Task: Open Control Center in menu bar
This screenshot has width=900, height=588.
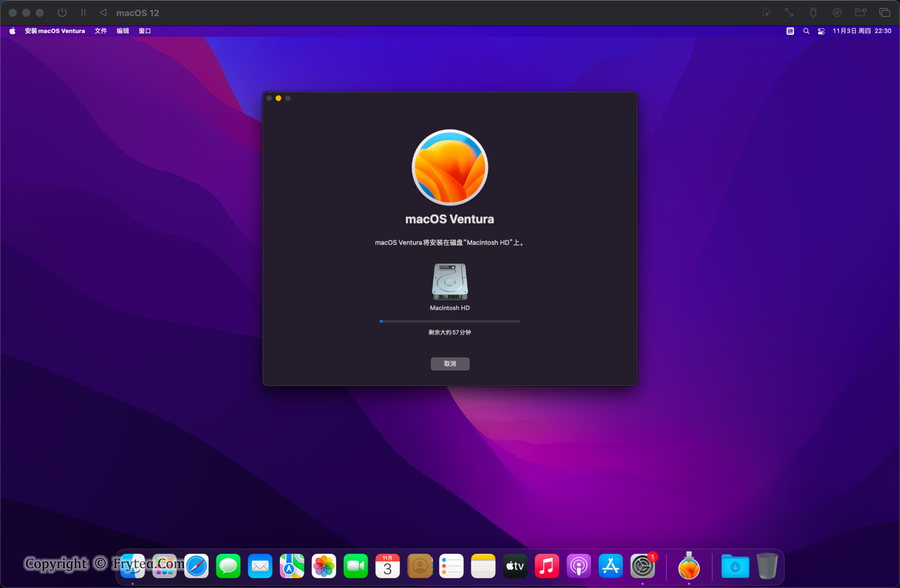Action: [821, 31]
